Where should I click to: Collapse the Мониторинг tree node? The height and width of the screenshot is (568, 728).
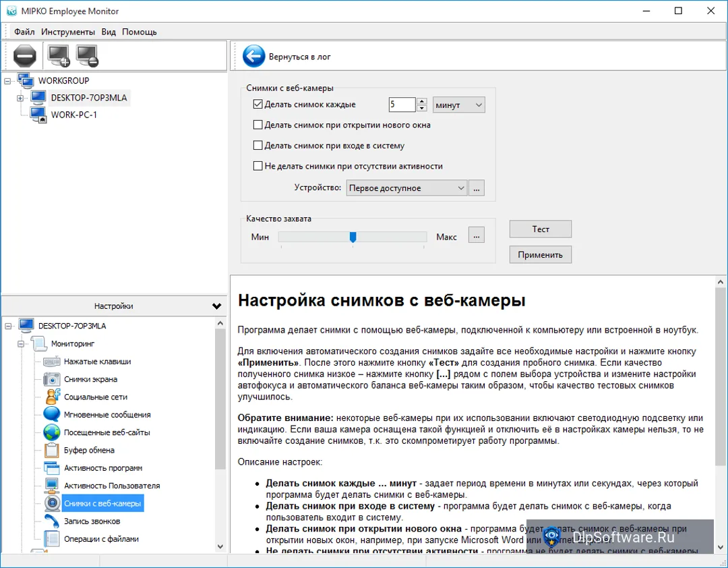(x=21, y=344)
